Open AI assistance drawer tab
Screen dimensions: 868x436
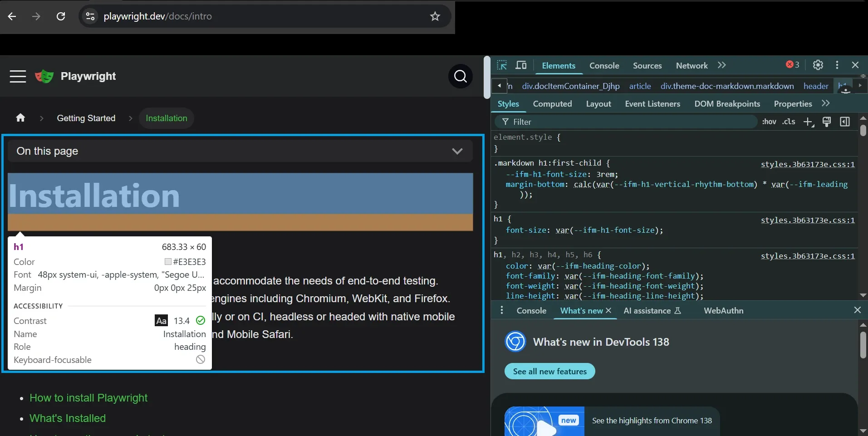click(652, 311)
